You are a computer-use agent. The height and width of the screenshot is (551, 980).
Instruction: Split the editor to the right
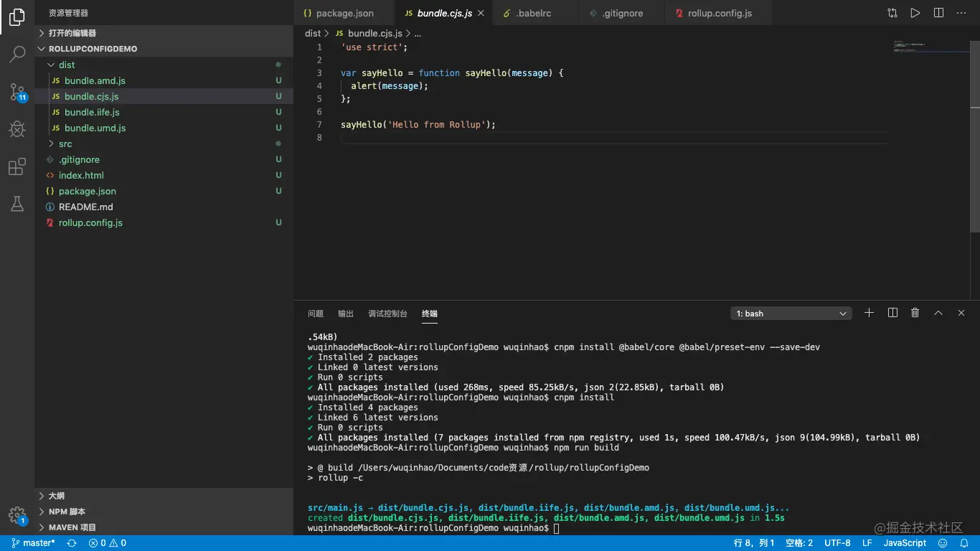pyautogui.click(x=938, y=13)
